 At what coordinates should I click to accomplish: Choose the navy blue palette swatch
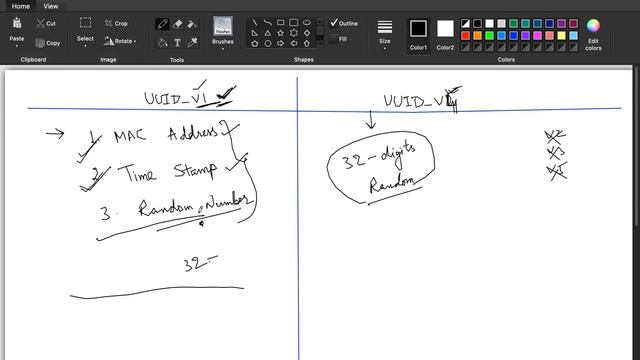(549, 23)
